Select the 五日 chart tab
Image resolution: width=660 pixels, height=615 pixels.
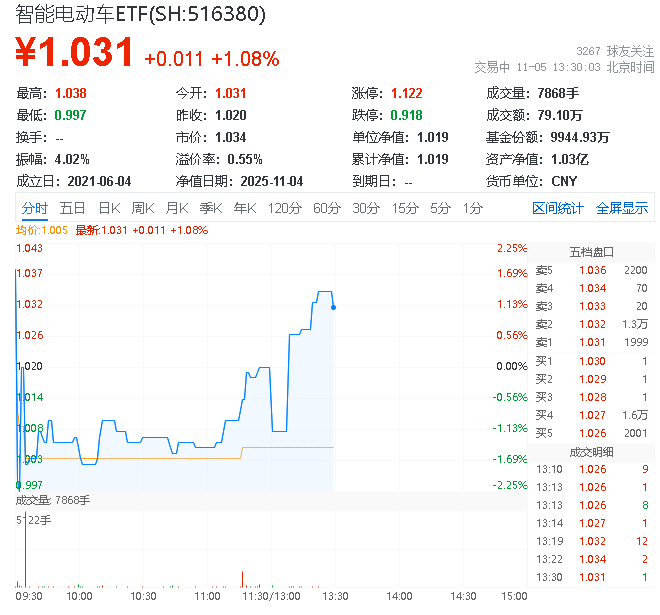click(x=72, y=208)
